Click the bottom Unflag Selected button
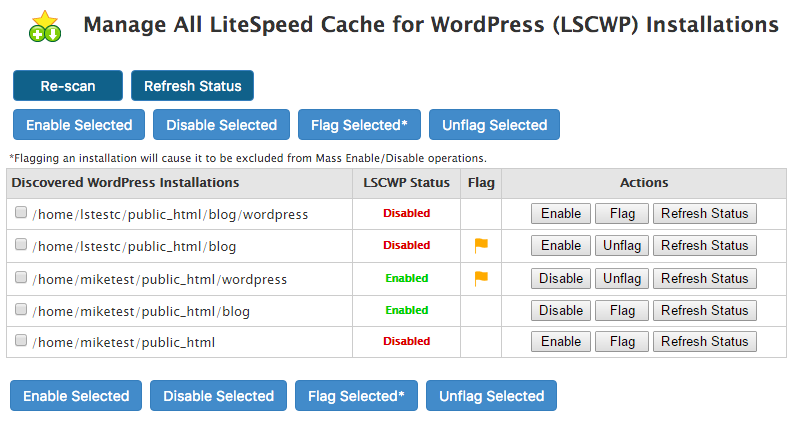 (x=491, y=396)
